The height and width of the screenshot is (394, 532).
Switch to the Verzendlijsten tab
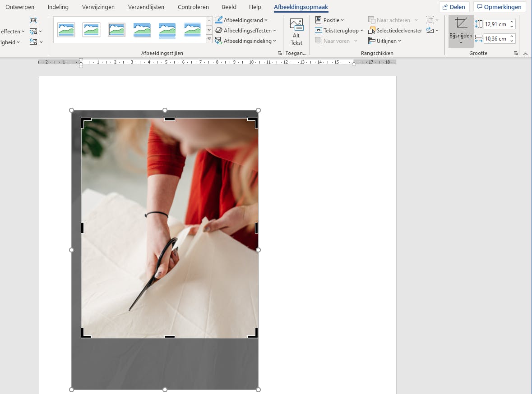coord(146,7)
